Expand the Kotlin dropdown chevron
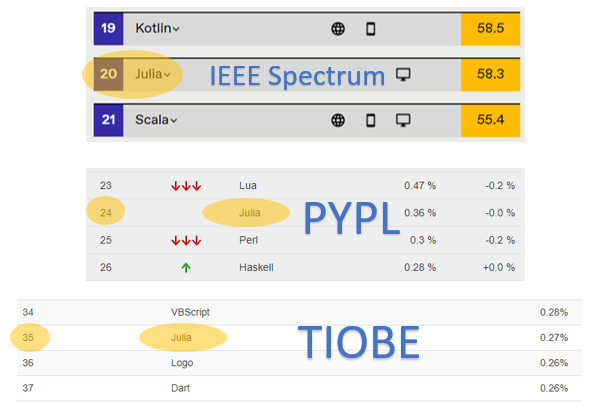 tap(177, 29)
